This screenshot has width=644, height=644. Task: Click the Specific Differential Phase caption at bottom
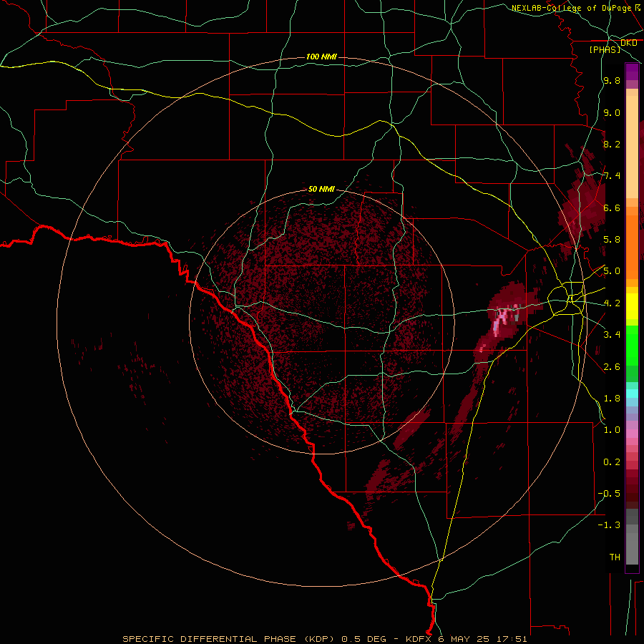[324, 639]
